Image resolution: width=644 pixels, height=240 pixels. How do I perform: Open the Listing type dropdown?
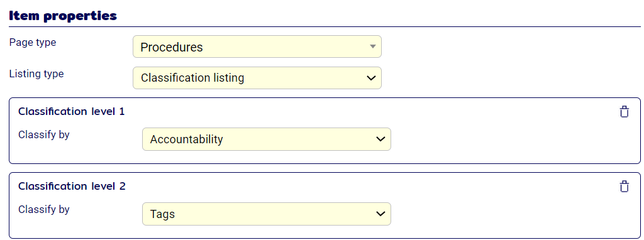(257, 78)
